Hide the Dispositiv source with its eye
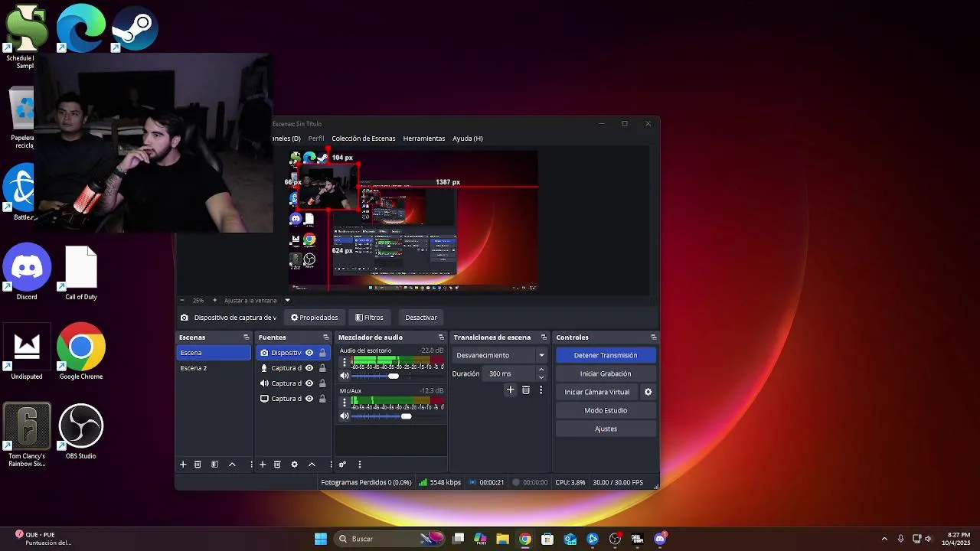980x551 pixels. 309,353
